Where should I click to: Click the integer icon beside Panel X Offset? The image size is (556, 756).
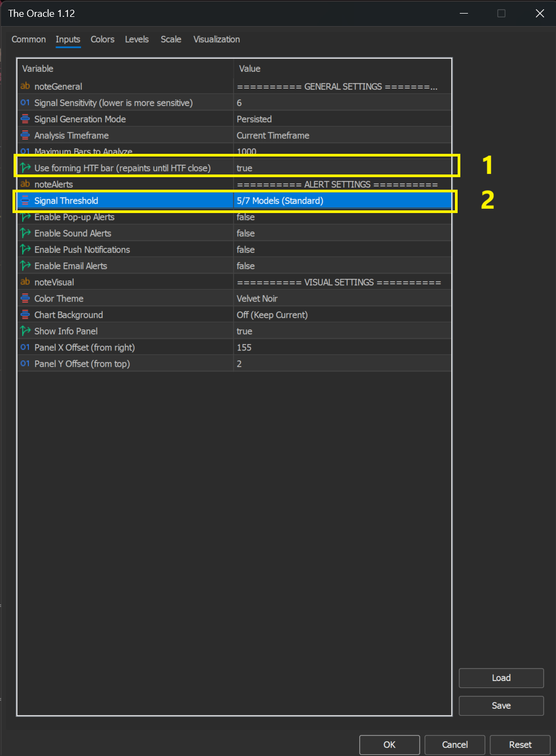tap(25, 347)
